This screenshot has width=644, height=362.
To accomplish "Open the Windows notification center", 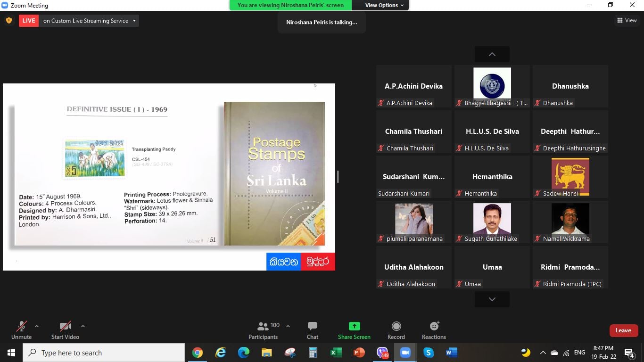I will point(629,353).
